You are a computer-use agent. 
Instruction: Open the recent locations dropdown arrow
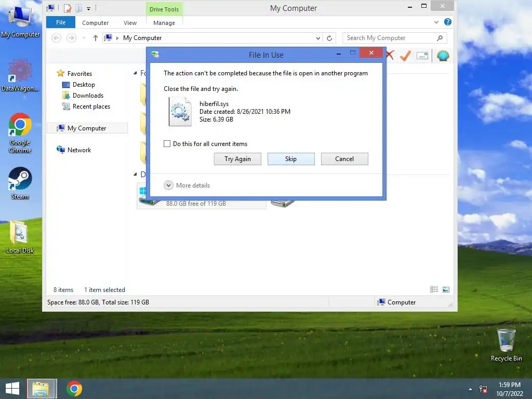click(84, 38)
